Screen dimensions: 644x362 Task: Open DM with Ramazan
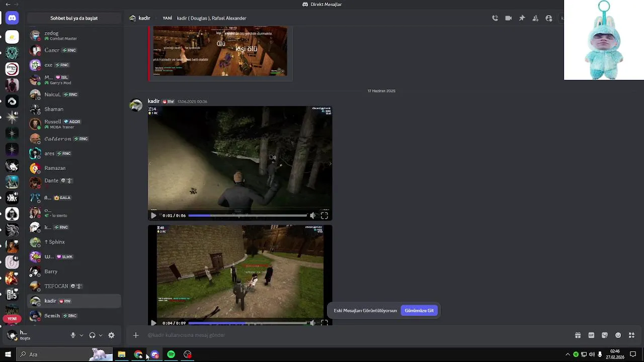click(x=74, y=168)
